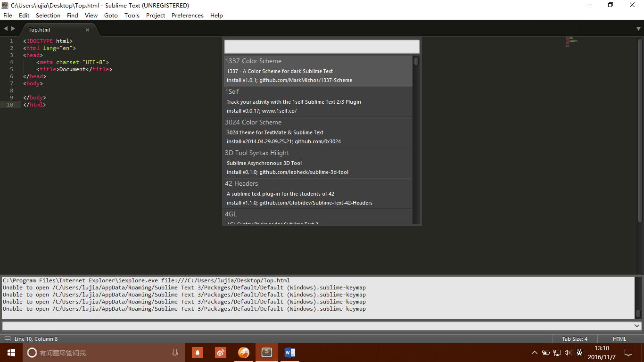Click the Cortana microphone icon
The image size is (644, 362).
click(175, 353)
